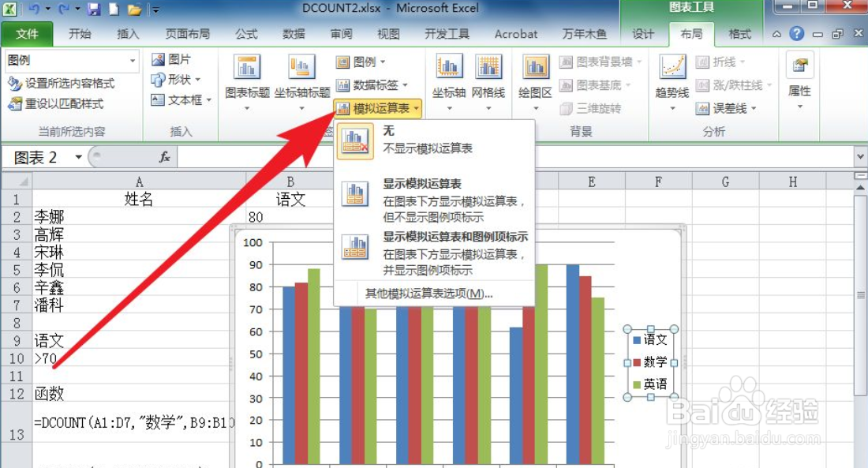Switch to the 插入 (Insert) tab
This screenshot has width=868, height=468.
[128, 35]
